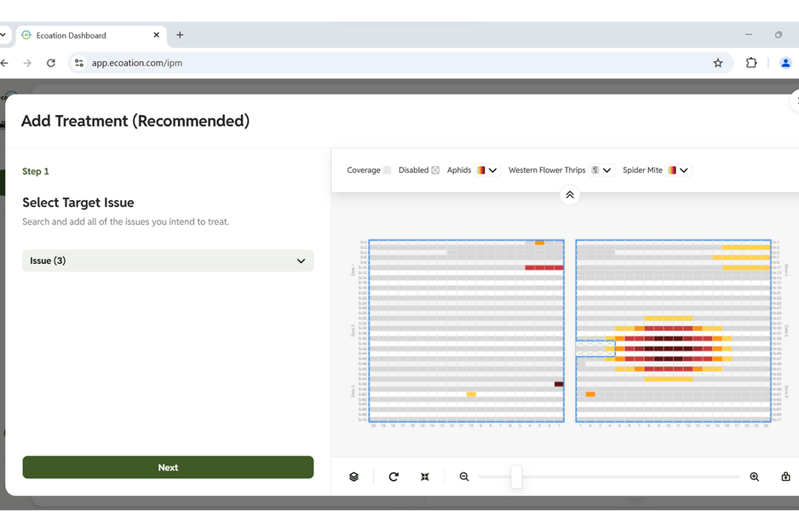
Task: Bookmark this page with star icon
Action: pos(718,63)
